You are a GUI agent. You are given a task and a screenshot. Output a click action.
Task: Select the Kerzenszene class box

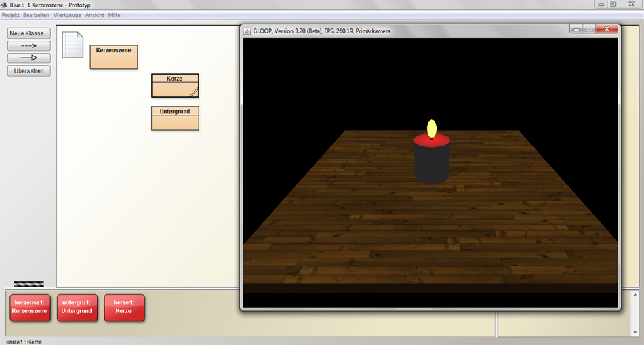pos(114,57)
